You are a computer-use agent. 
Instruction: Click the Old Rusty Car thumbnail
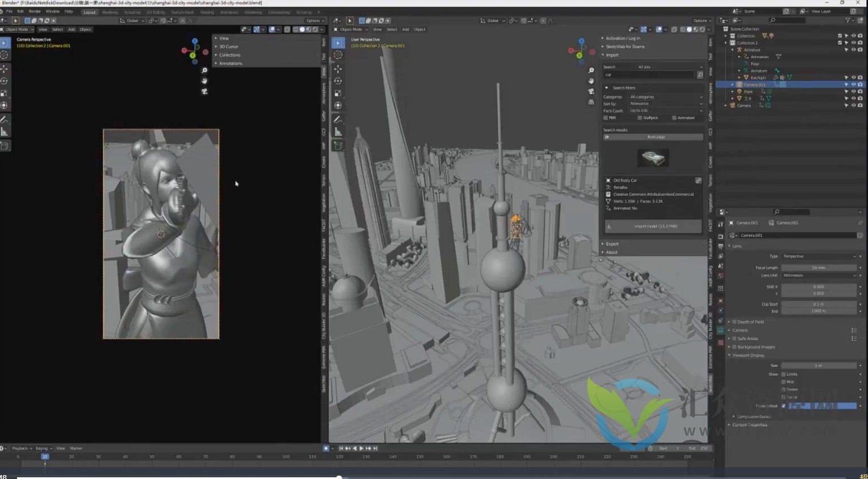[x=653, y=158]
